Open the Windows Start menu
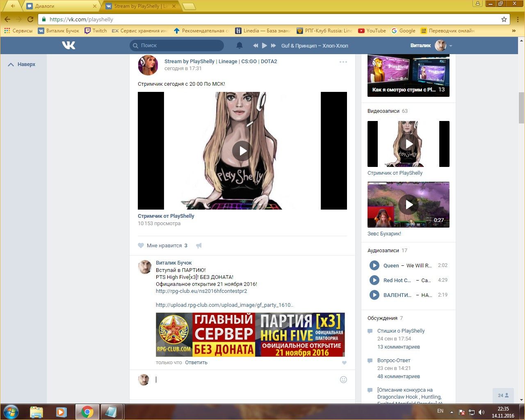Image resolution: width=525 pixels, height=420 pixels. pos(11,412)
